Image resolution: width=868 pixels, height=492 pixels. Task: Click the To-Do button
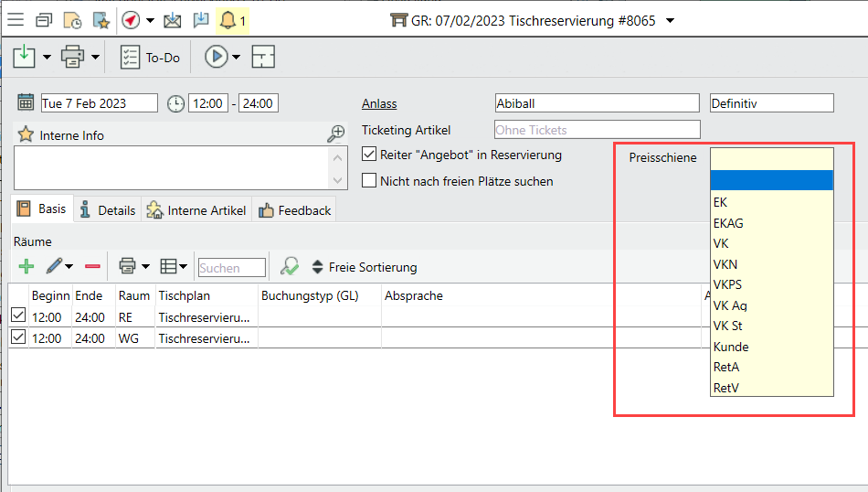tap(151, 57)
